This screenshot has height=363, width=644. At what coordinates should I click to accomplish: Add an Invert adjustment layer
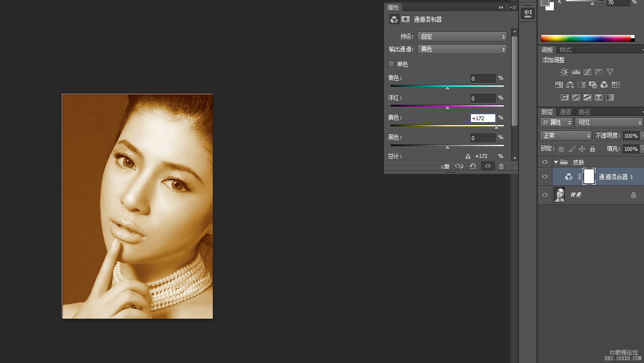pos(565,98)
